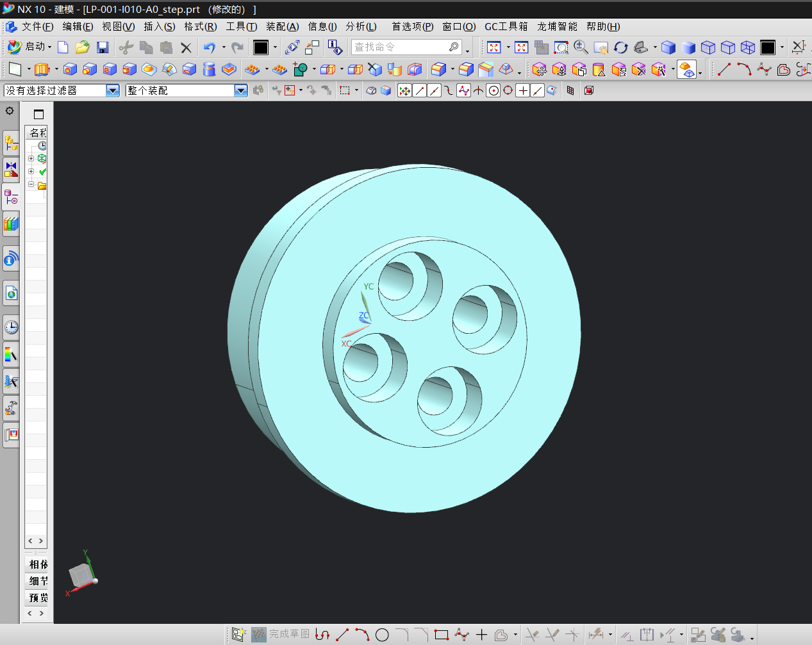Image resolution: width=812 pixels, height=645 pixels.
Task: Open the 帮助(H) menu
Action: [x=603, y=27]
